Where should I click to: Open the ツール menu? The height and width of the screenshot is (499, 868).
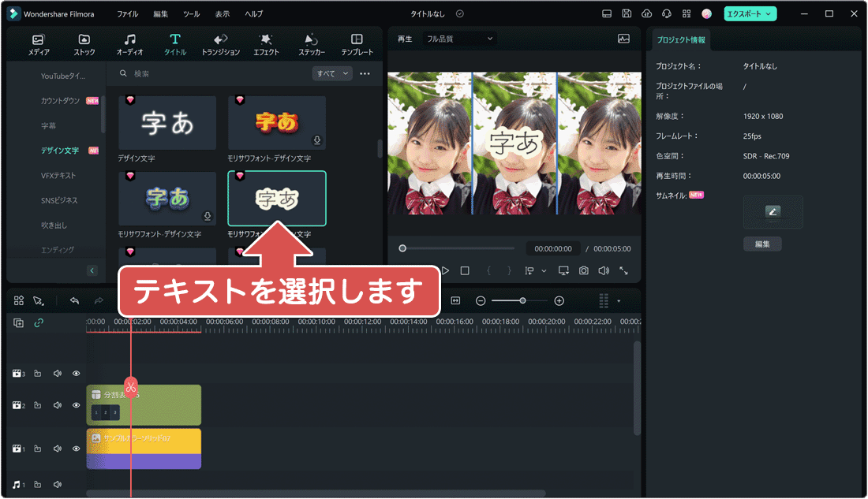click(x=193, y=13)
